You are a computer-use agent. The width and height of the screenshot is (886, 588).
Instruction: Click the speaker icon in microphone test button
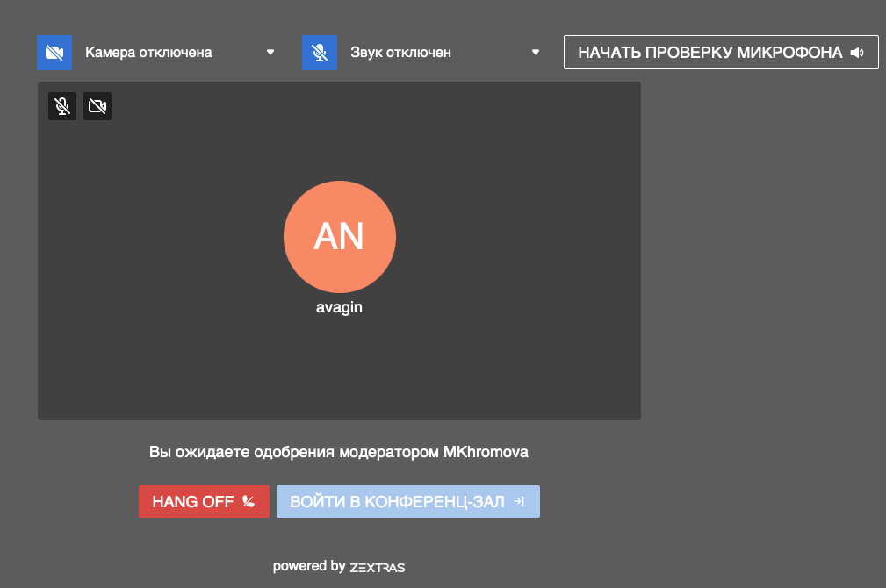point(857,53)
